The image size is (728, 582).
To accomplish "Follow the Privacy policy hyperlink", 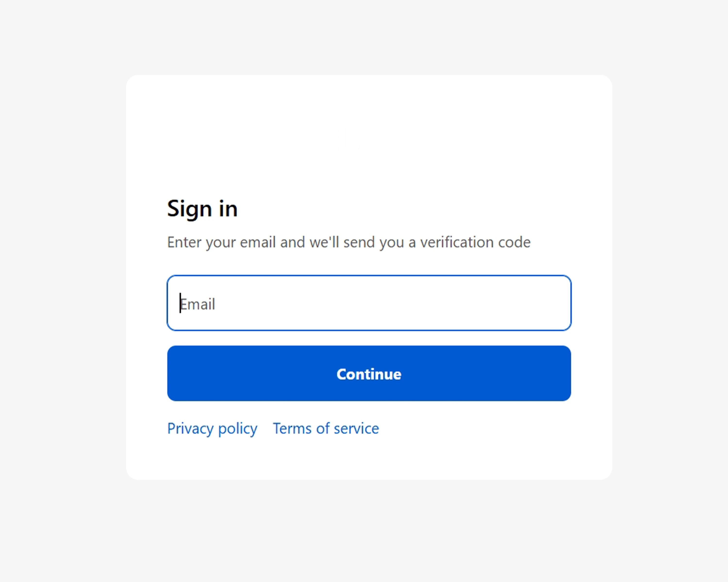I will click(x=212, y=428).
